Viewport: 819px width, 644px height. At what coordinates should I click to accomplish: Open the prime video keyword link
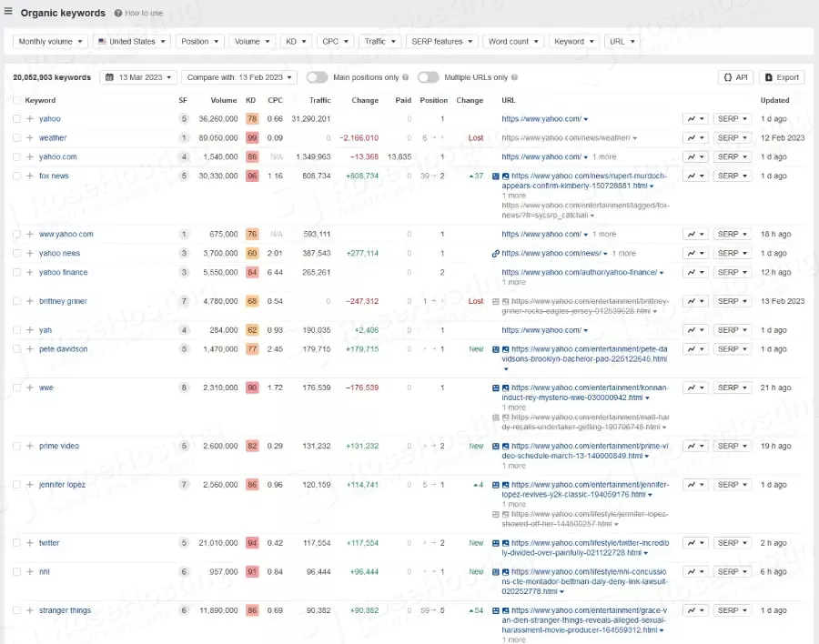tap(59, 446)
